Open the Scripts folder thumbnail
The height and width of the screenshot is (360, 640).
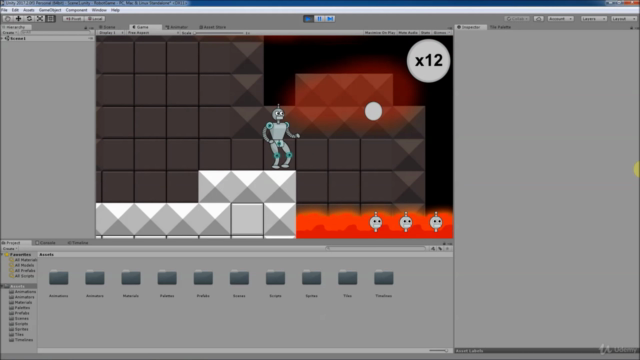(x=276, y=278)
